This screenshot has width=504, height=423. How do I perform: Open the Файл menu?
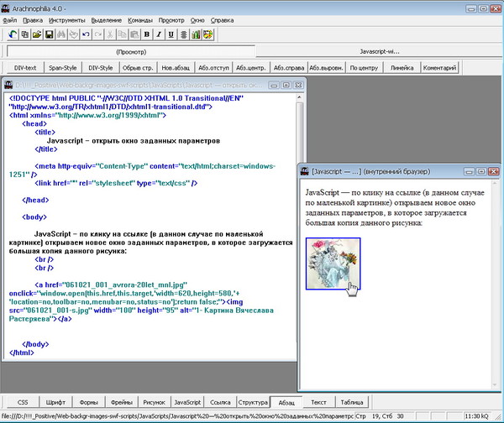tap(10, 18)
